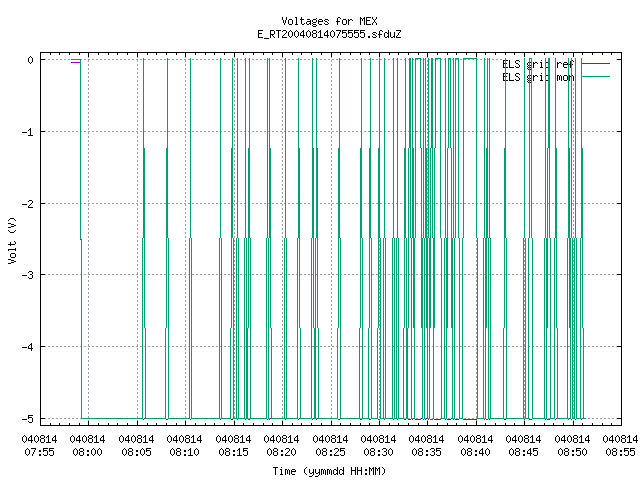Image resolution: width=640 pixels, height=480 pixels.
Task: Click the 'ELS grid mon' legend label
Action: 538,77
